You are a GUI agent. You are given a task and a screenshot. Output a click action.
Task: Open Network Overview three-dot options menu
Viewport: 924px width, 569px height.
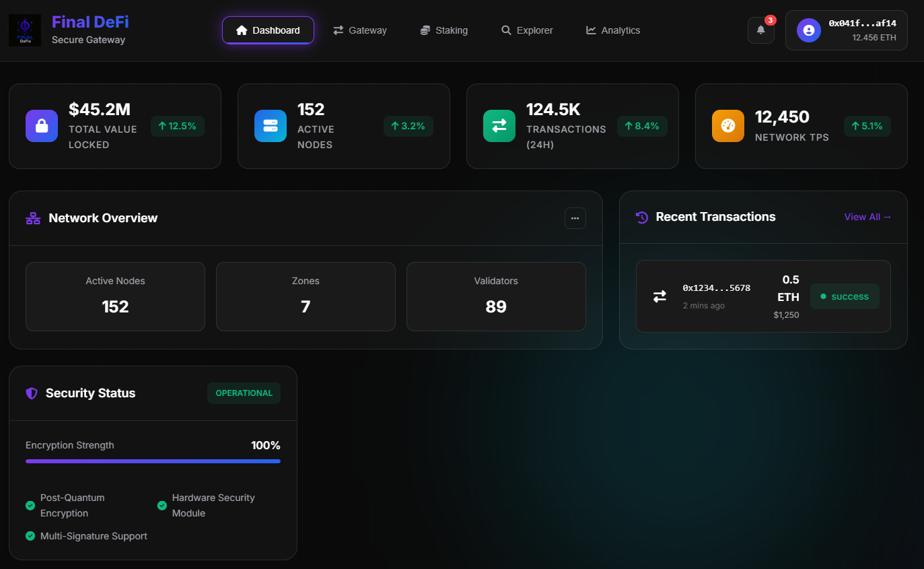pyautogui.click(x=575, y=218)
